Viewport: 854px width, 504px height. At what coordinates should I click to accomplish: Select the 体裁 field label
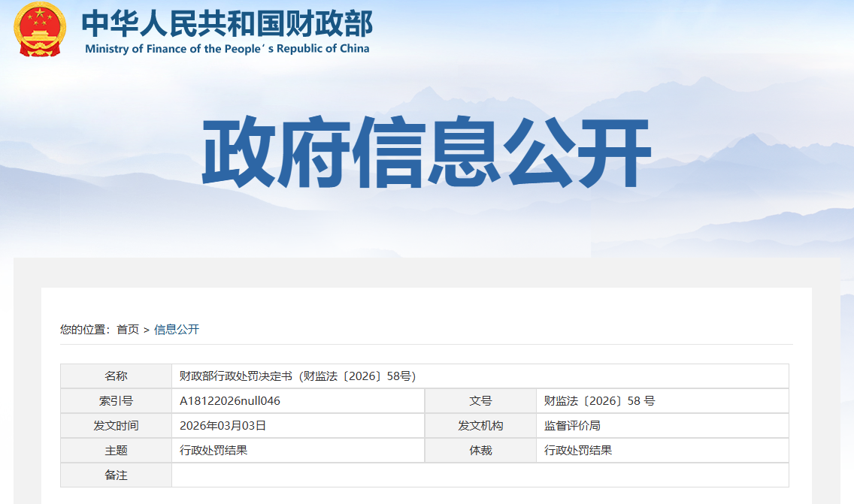click(480, 450)
